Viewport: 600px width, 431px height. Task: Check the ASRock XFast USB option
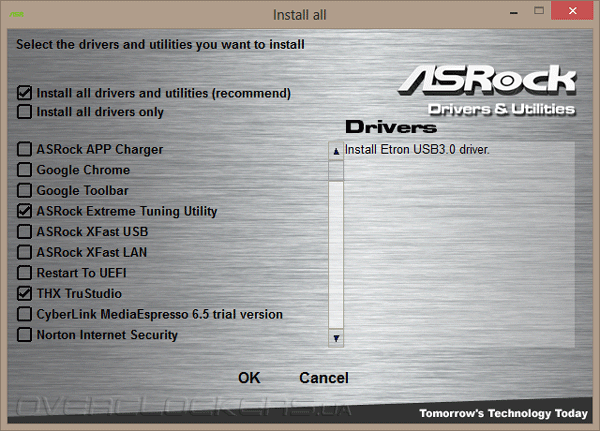tap(24, 232)
